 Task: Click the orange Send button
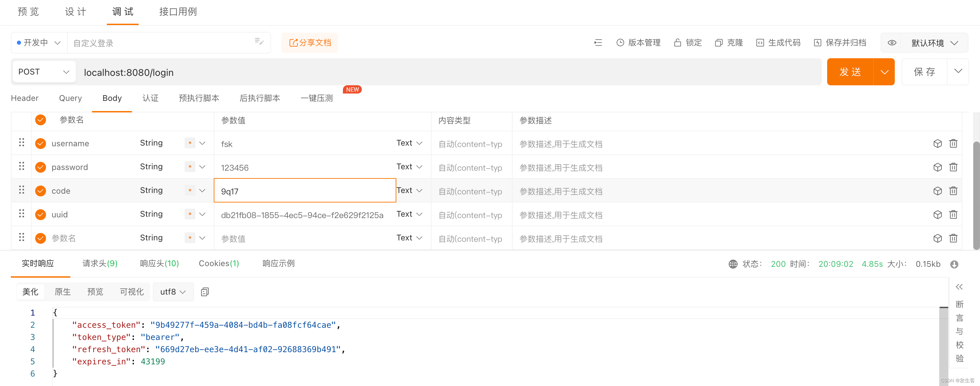pos(850,72)
